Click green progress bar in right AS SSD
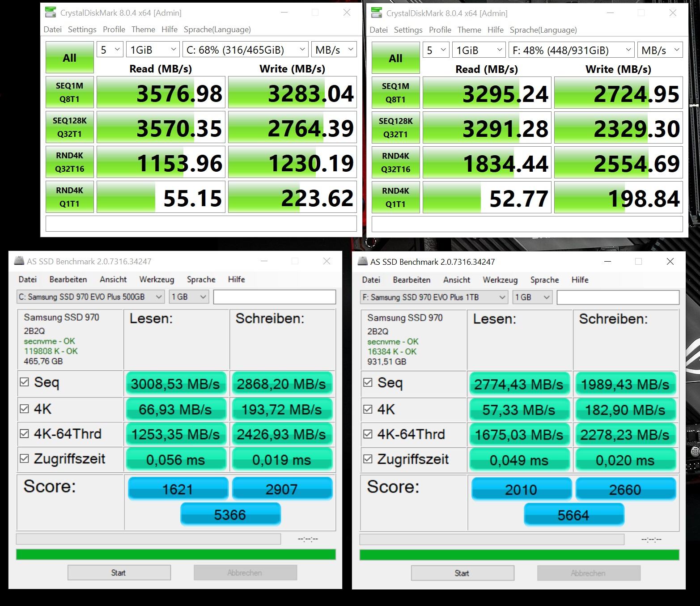The height and width of the screenshot is (606, 700). 519,555
